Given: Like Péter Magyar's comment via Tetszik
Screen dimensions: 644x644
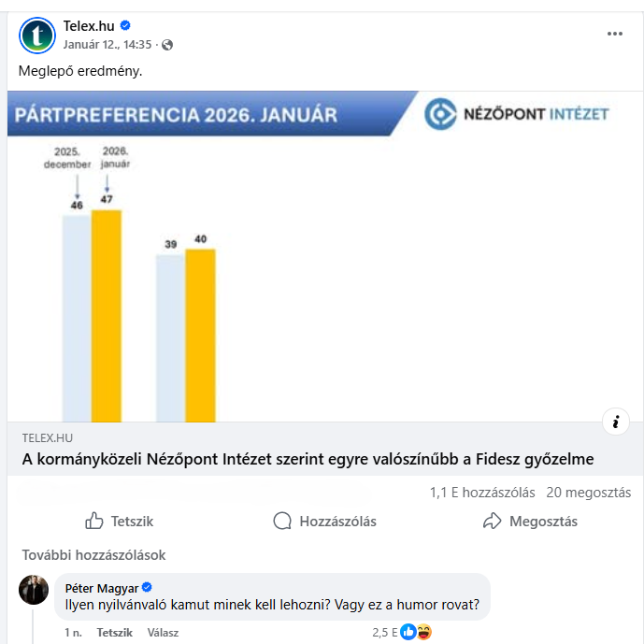Looking at the screenshot, I should 115,633.
